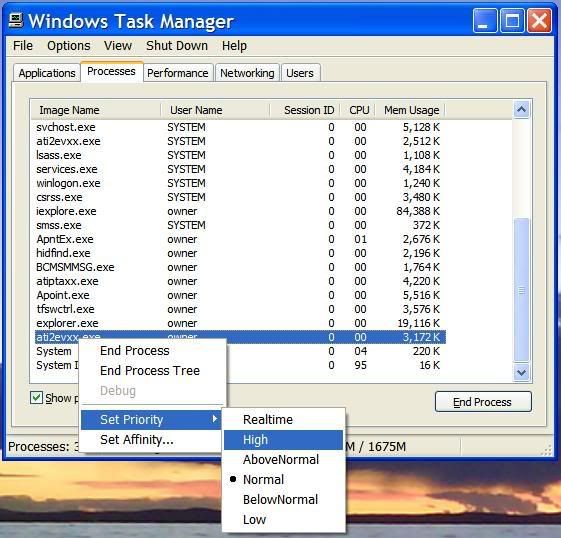Screen dimensions: 561x538
Task: Select the csrss.exe process row
Action: (240, 197)
